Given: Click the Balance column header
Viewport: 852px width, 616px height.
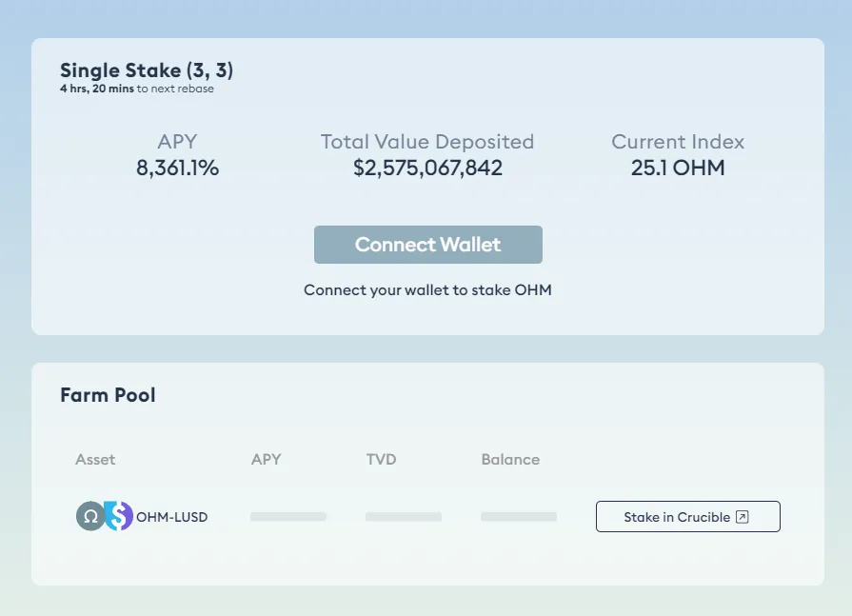Looking at the screenshot, I should [510, 459].
